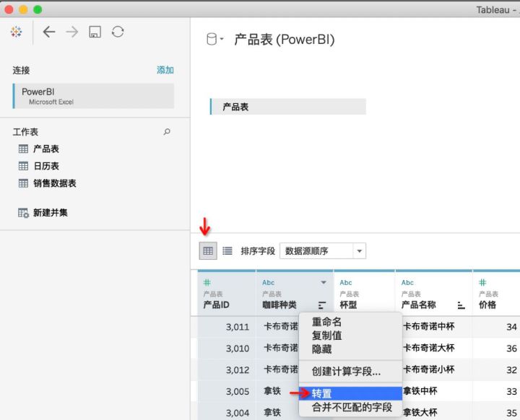Open the data source cylinder icon menu

[x=214, y=39]
